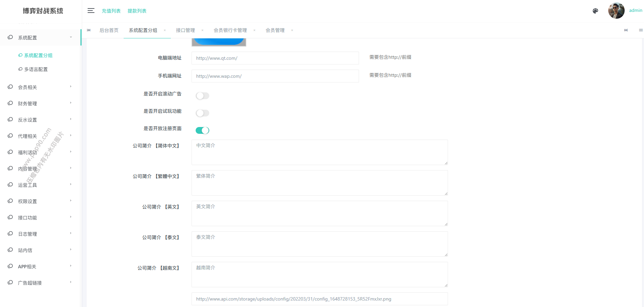Image resolution: width=644 pixels, height=307 pixels.
Task: Open the theme color palette icon
Action: [595, 11]
